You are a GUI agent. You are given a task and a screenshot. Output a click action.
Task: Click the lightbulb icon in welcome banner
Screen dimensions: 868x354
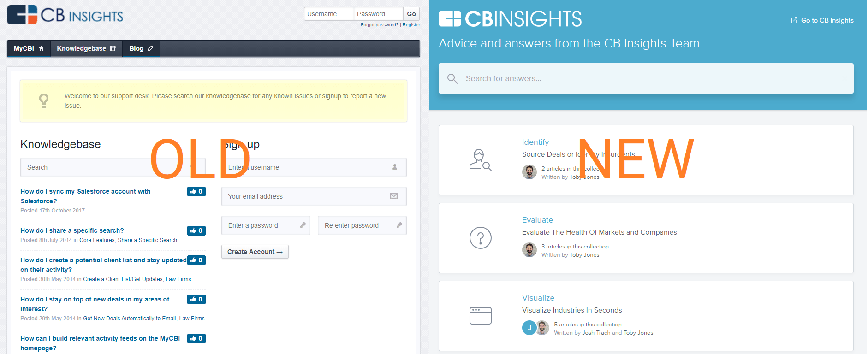click(x=44, y=100)
